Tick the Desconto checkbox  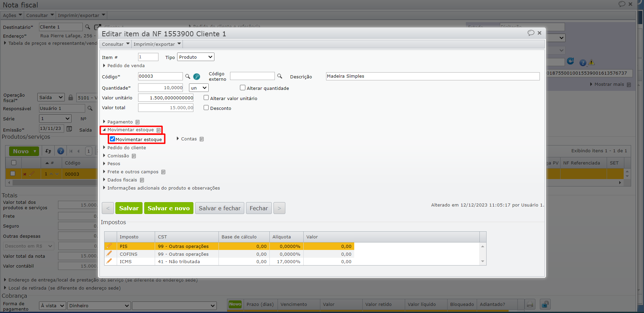[206, 108]
